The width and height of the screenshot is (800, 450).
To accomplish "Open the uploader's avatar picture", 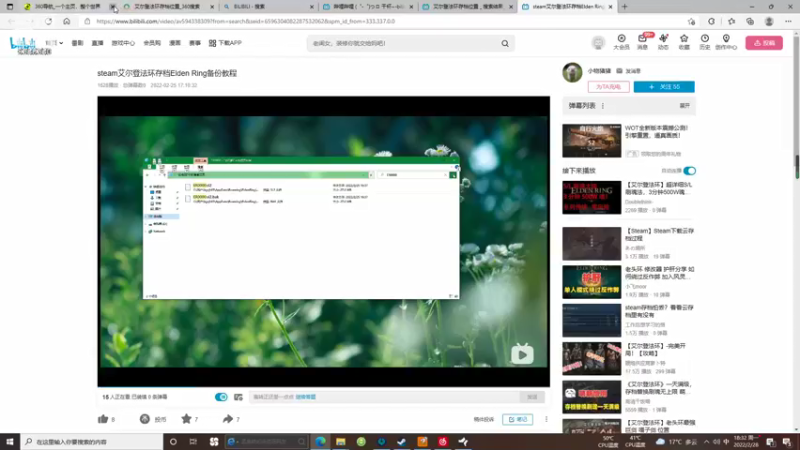I will [x=572, y=72].
